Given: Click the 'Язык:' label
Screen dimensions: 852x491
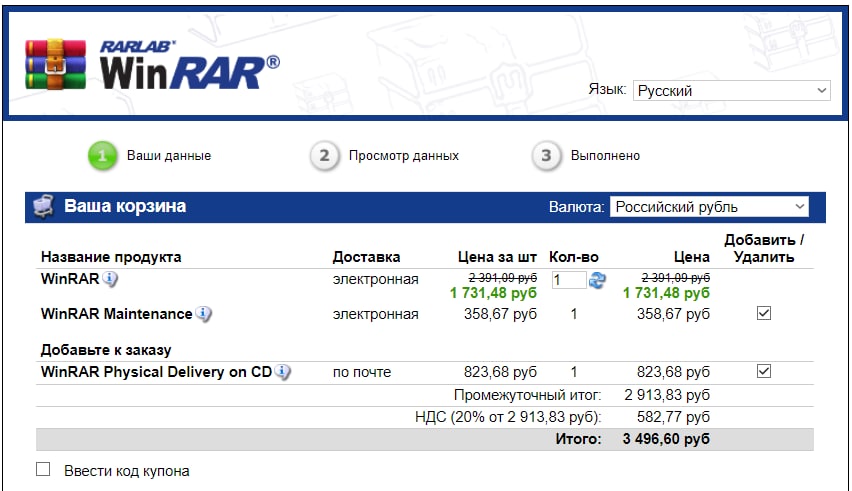Looking at the screenshot, I should pos(607,89).
